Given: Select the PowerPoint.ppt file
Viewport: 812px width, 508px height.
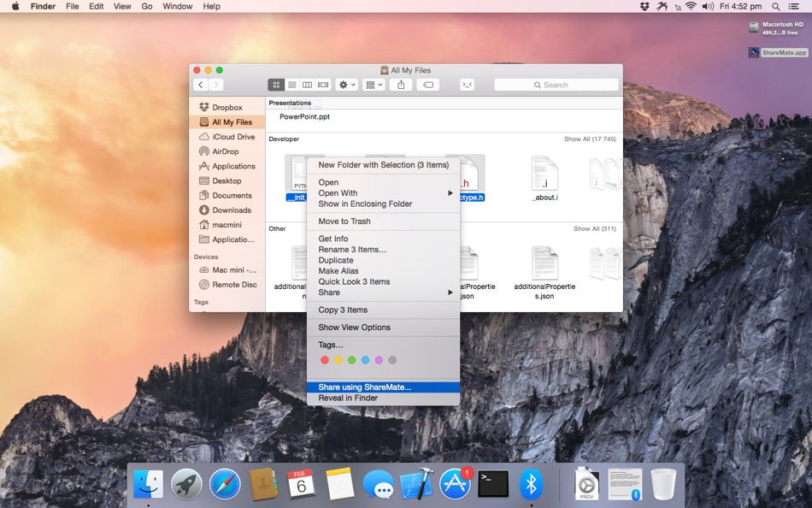Looking at the screenshot, I should [x=304, y=116].
